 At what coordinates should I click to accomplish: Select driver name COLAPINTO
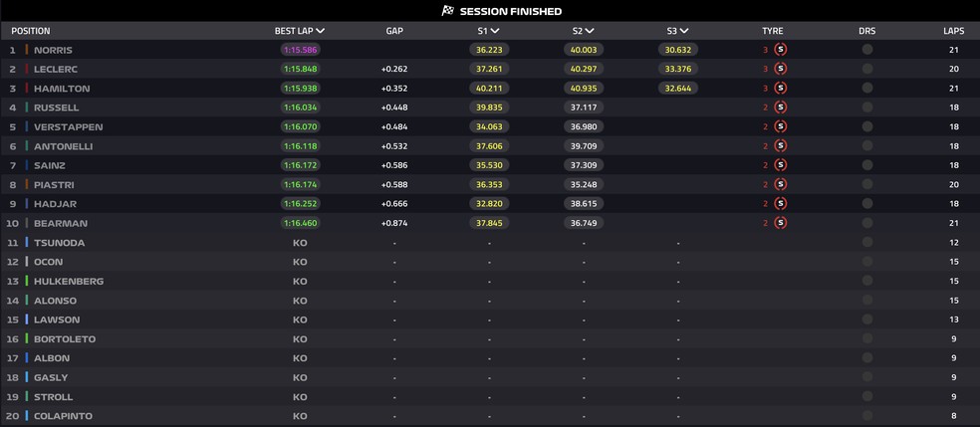(62, 416)
